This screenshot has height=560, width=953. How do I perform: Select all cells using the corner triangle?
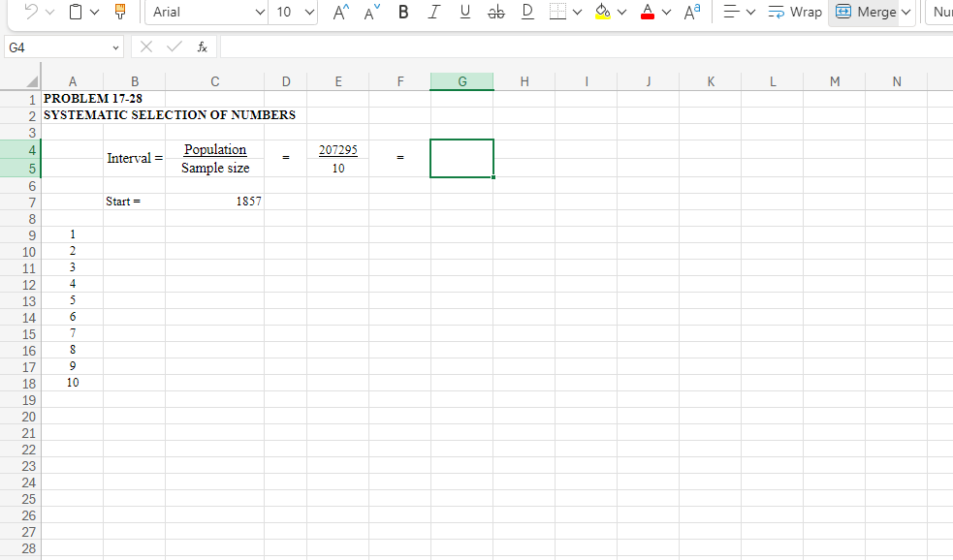(30, 81)
